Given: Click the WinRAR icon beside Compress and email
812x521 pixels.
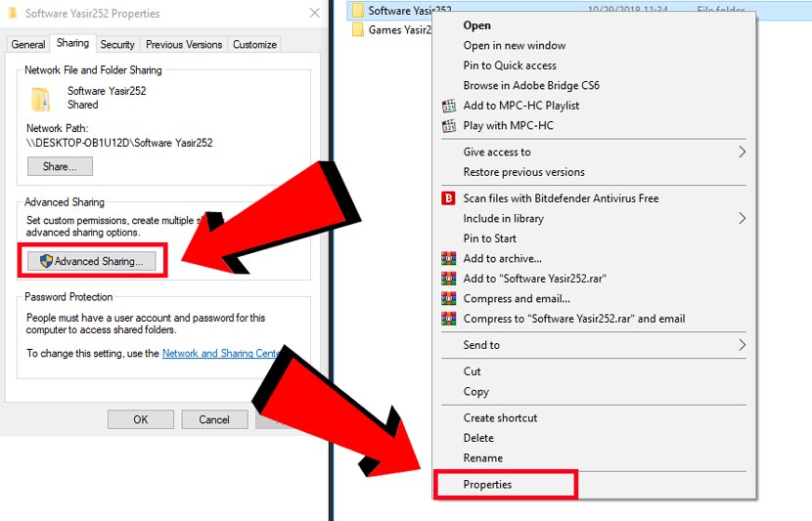Looking at the screenshot, I should (x=448, y=298).
